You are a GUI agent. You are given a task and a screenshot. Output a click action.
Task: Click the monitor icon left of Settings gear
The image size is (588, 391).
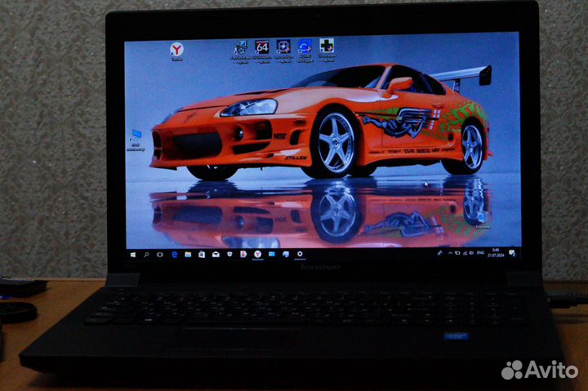point(286,254)
